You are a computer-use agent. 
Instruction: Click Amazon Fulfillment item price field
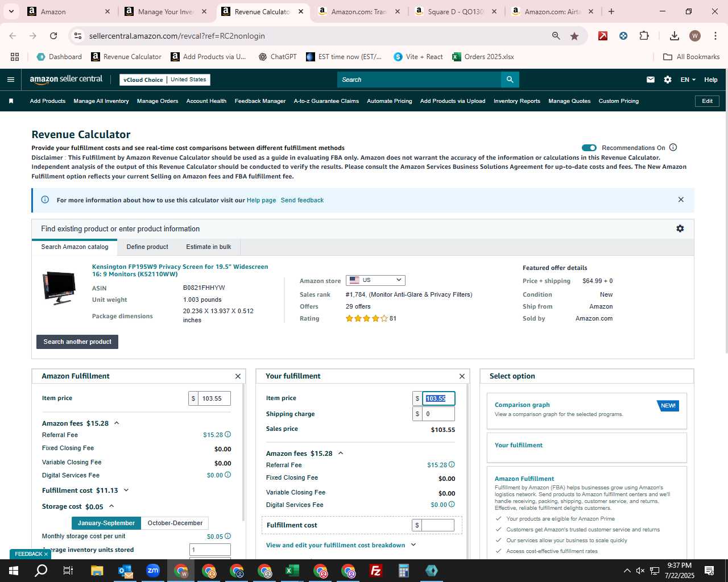[214, 398]
